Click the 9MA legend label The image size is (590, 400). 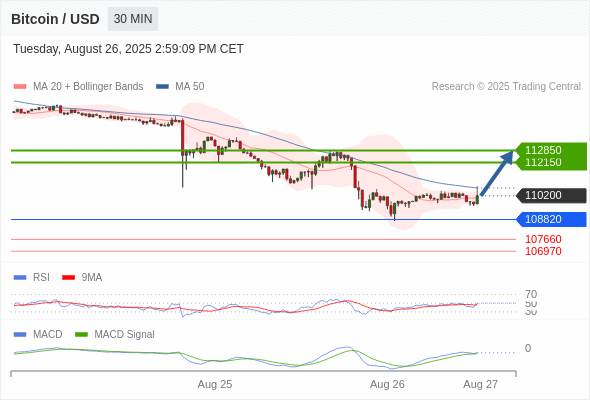tap(92, 278)
